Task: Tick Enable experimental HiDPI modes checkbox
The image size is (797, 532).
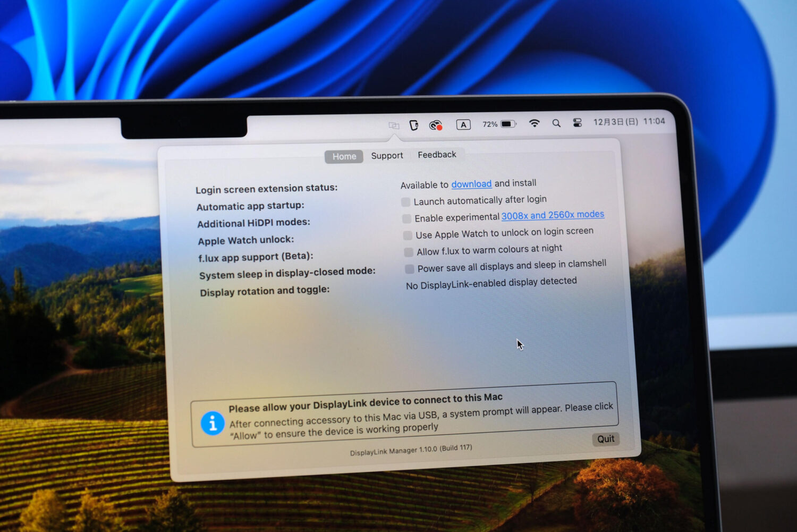Action: [x=407, y=219]
